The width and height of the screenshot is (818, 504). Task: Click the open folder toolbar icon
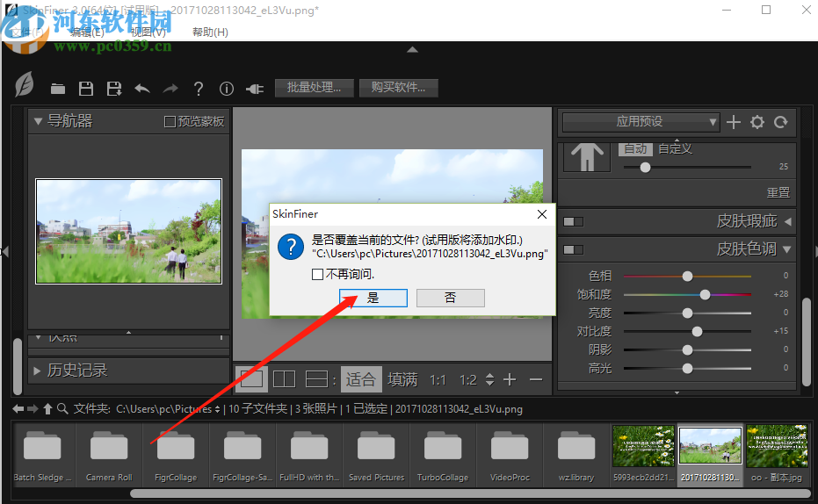pyautogui.click(x=57, y=89)
